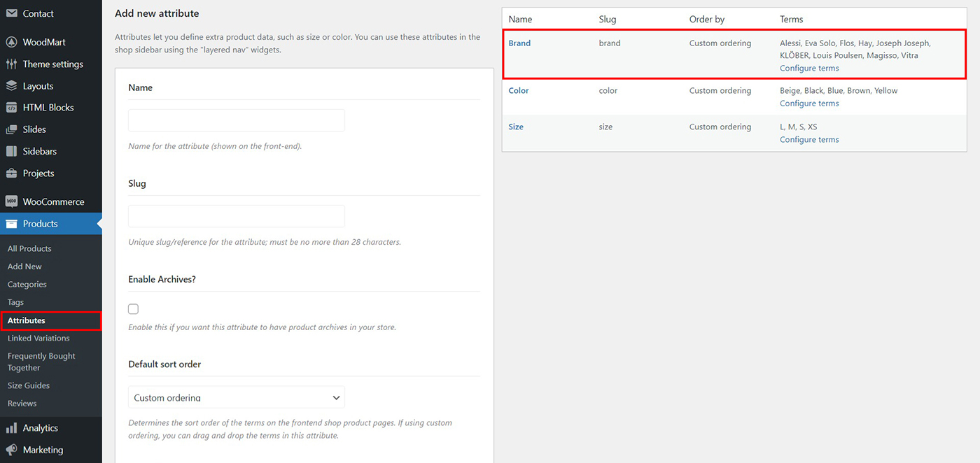
Task: Enable the Enable Archives checkbox
Action: coord(133,309)
